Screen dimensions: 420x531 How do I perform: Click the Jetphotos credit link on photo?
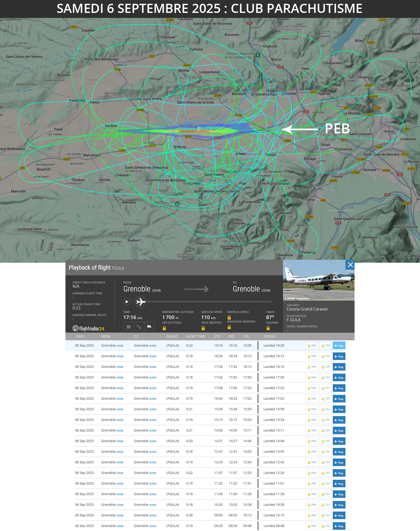click(303, 298)
